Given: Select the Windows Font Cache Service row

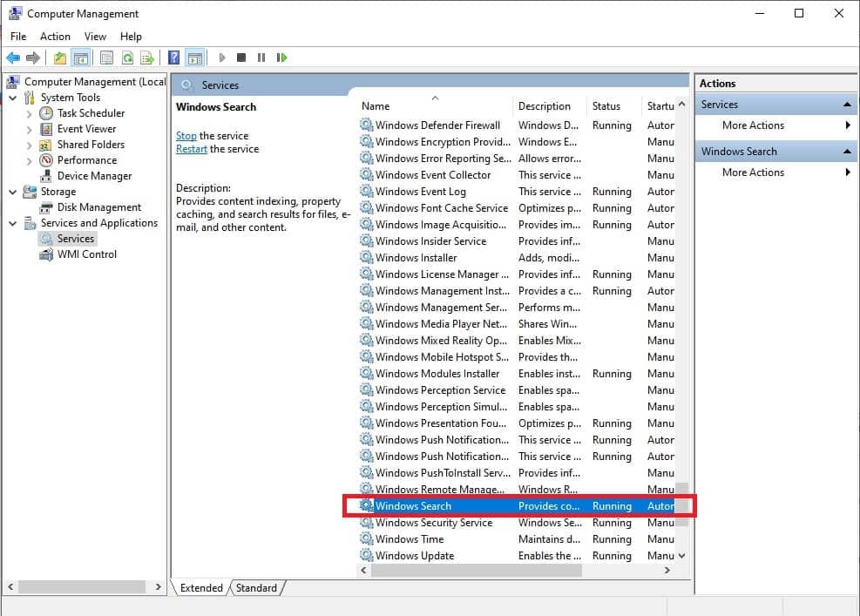Looking at the screenshot, I should (518, 208).
